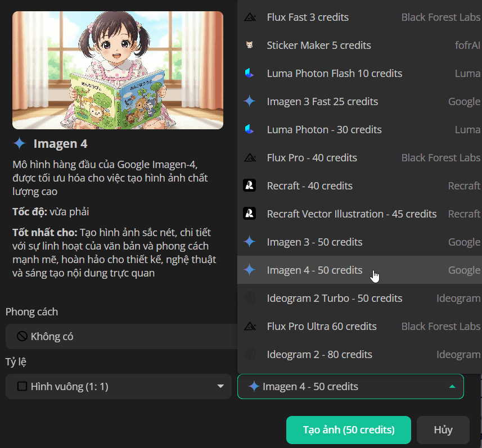Viewport: 482px width, 448px height.
Task: Click the anime girl preview image
Action: tap(118, 70)
